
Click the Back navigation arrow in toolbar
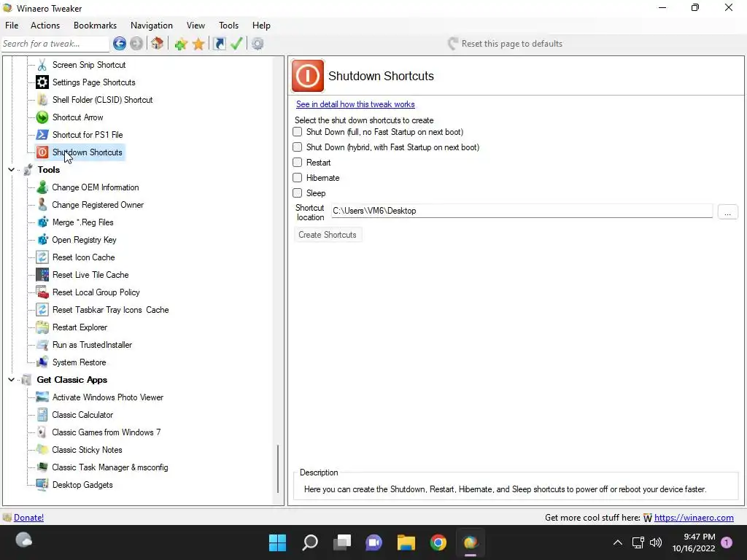click(x=120, y=44)
